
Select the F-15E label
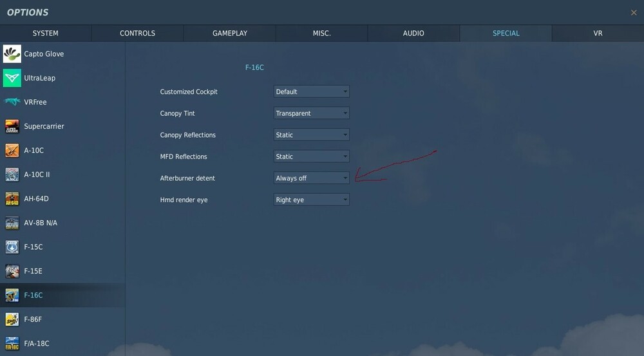tap(33, 271)
